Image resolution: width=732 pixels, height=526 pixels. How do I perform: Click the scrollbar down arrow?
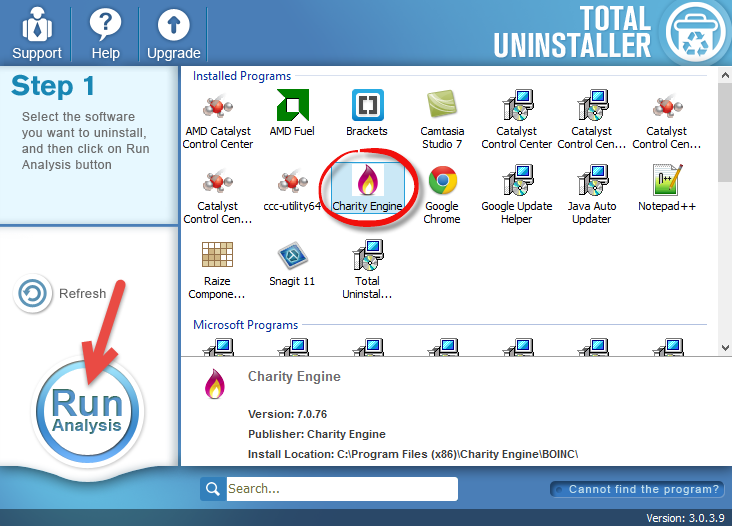click(x=725, y=348)
